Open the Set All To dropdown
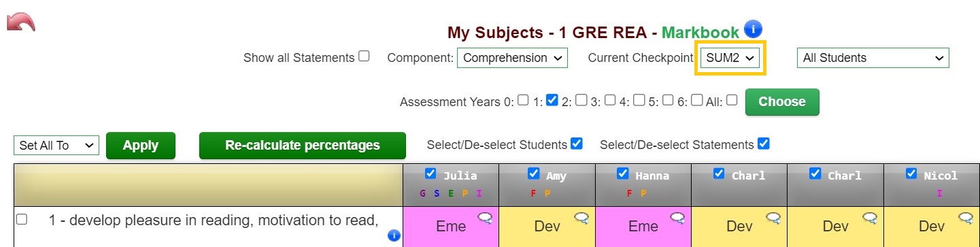Screen dimensions: 980x247 tap(56, 145)
